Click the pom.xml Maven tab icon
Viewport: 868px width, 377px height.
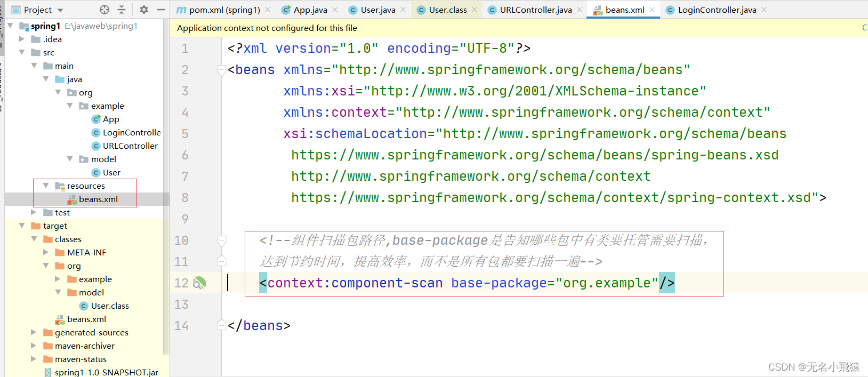click(181, 10)
